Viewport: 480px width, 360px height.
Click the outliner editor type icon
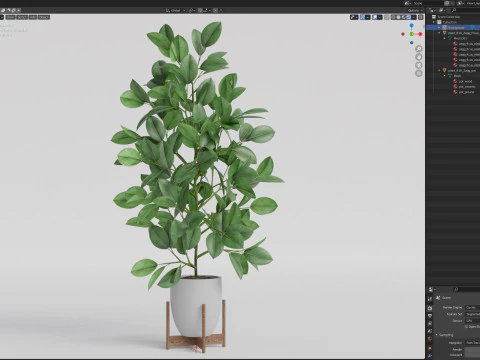(432, 10)
